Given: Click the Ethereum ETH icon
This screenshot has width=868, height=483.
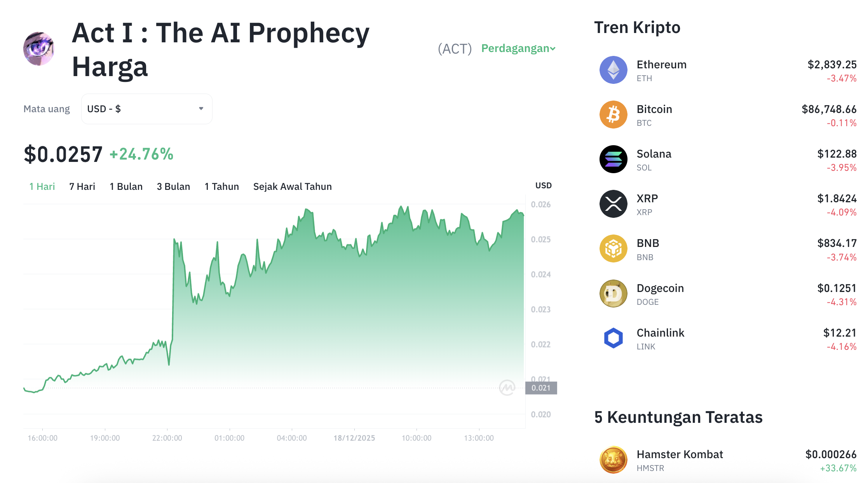Looking at the screenshot, I should click(x=613, y=71).
